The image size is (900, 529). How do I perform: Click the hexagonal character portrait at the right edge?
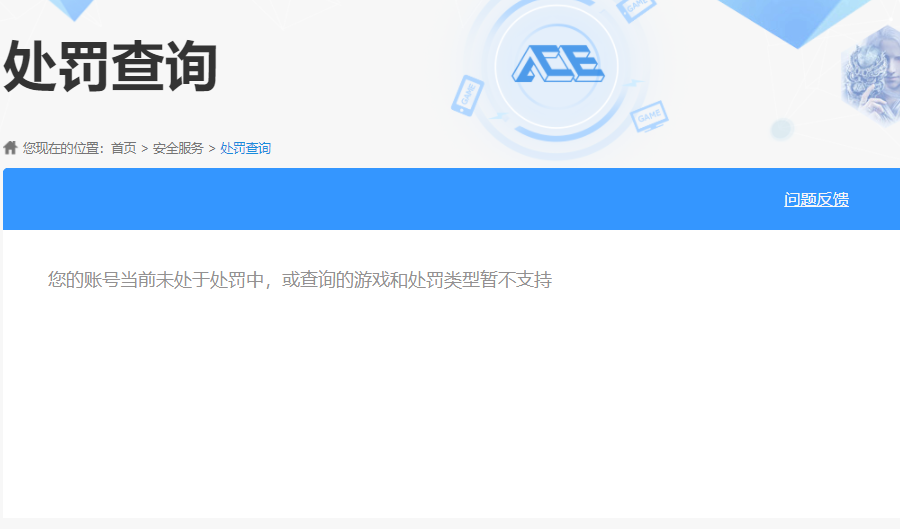click(871, 76)
